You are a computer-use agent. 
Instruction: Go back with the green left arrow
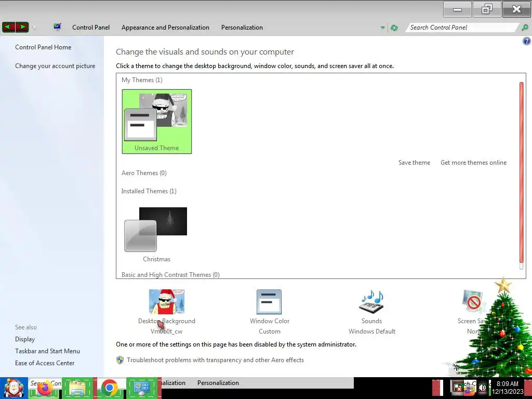tap(9, 27)
